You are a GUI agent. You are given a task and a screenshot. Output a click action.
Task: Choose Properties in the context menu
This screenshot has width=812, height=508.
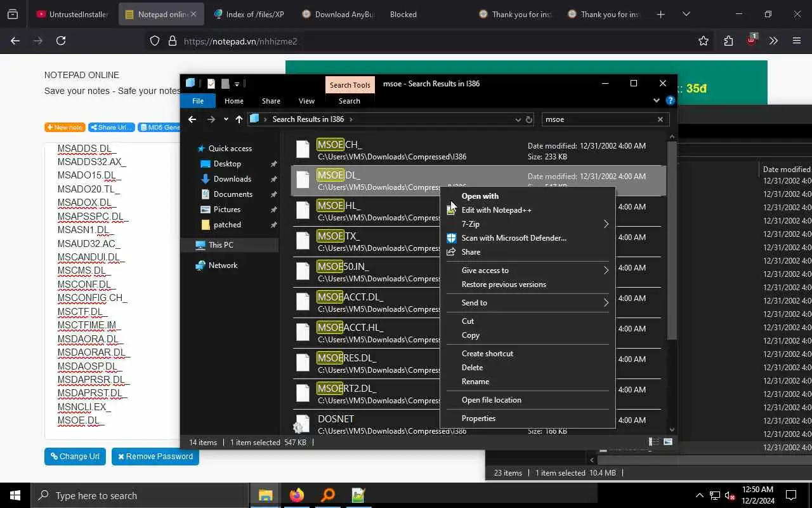click(478, 418)
